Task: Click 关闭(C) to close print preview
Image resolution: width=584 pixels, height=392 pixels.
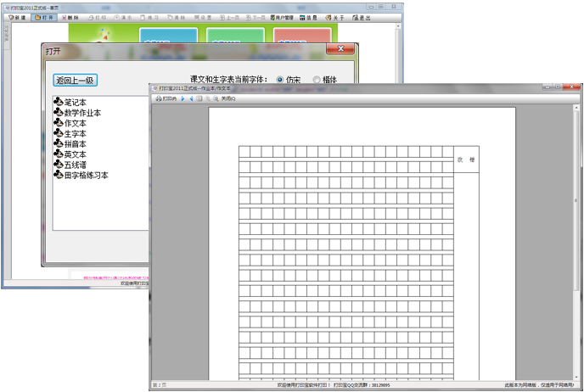Action: 228,98
